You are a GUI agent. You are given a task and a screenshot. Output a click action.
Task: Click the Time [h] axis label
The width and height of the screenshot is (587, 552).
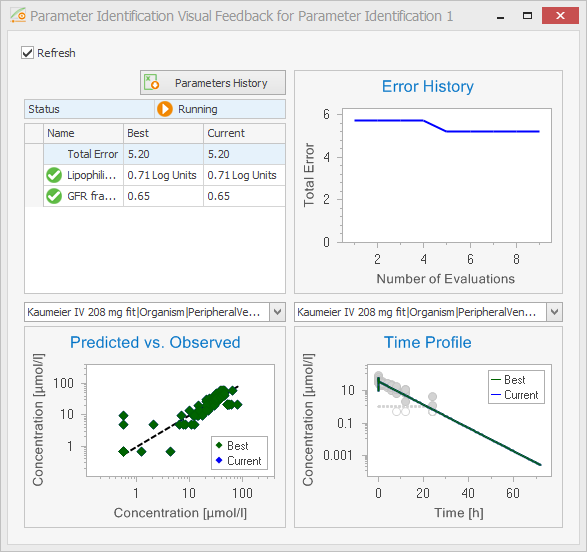459,513
